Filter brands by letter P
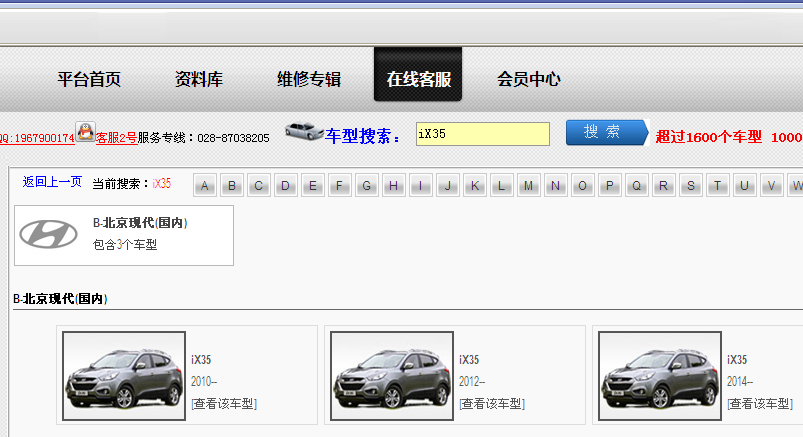 pyautogui.click(x=610, y=185)
